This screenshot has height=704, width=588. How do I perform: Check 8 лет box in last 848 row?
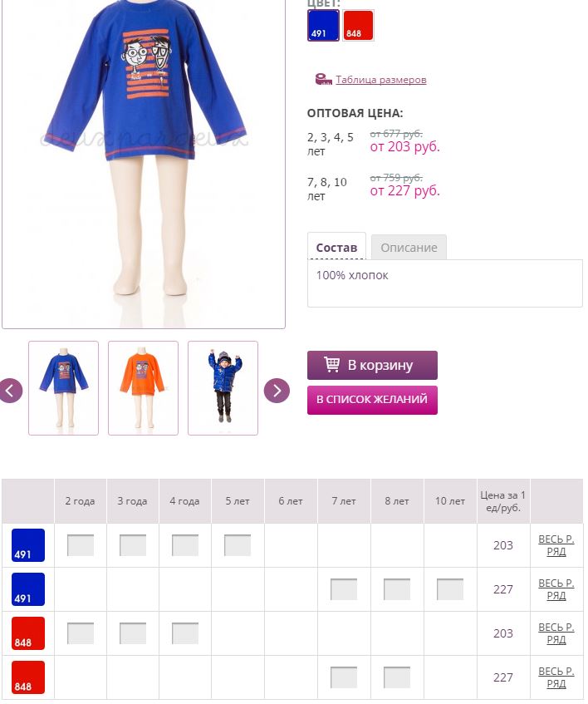point(396,677)
